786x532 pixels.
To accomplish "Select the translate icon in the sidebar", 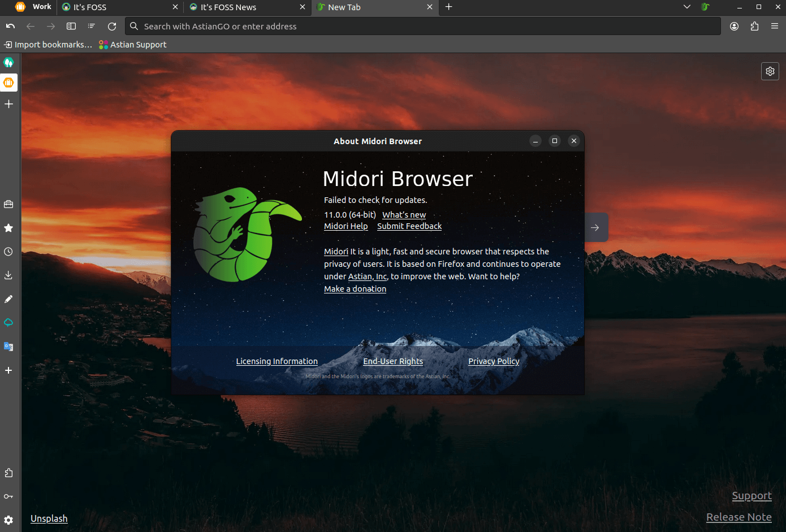I will [x=8, y=346].
